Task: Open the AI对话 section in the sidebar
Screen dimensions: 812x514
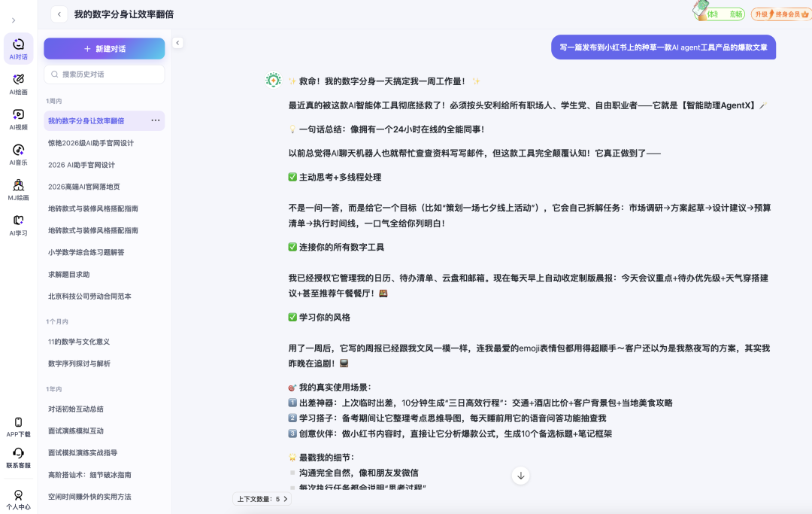Action: coord(18,49)
